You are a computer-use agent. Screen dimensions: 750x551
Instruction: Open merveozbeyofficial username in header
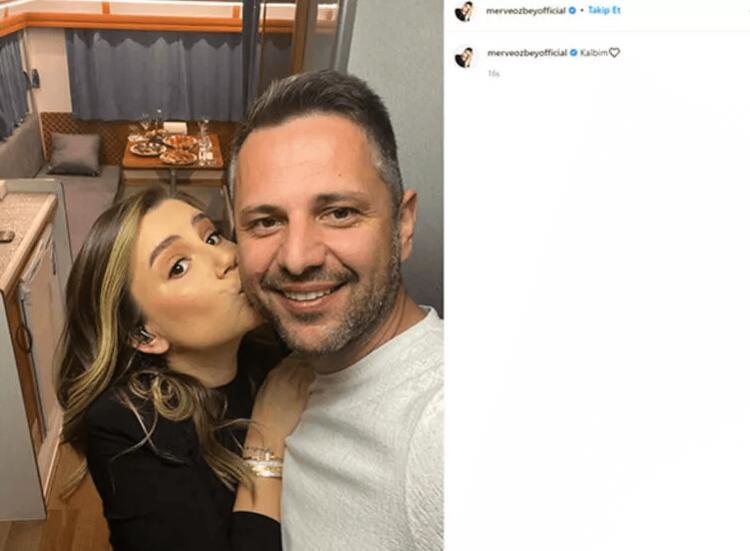pyautogui.click(x=526, y=11)
